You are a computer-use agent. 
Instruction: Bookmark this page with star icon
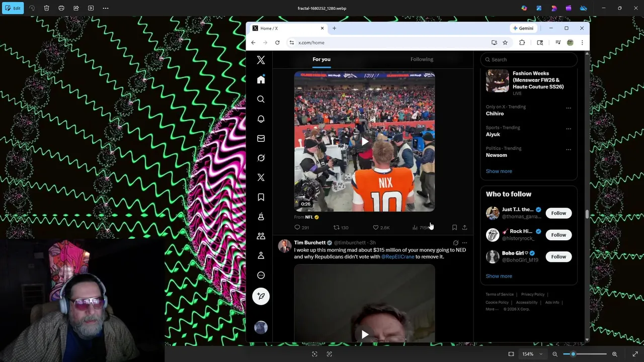pyautogui.click(x=505, y=43)
